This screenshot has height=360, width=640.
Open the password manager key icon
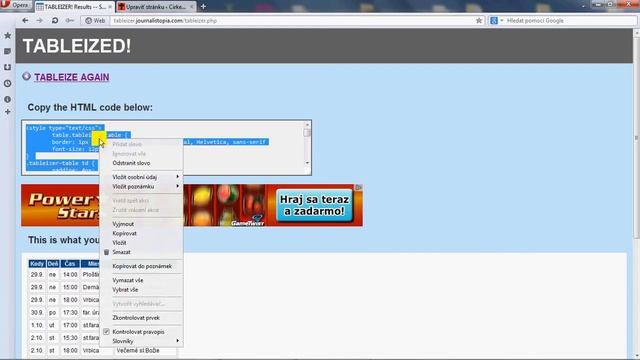[x=70, y=20]
